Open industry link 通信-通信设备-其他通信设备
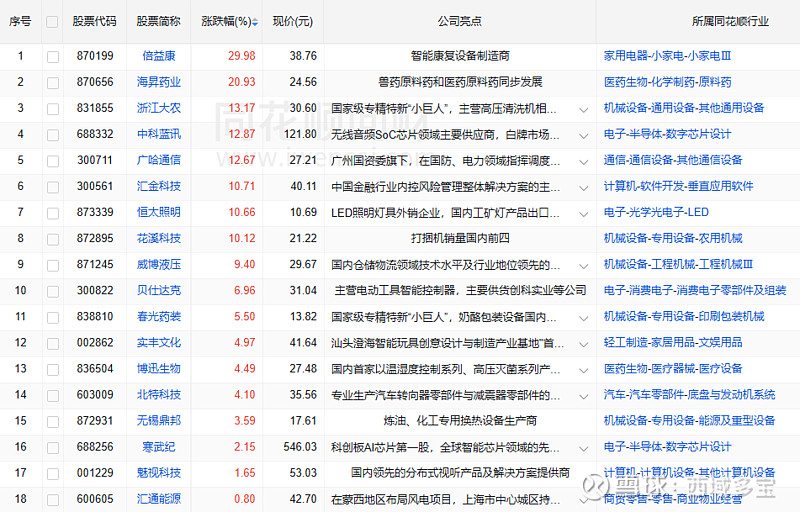 tap(673, 160)
